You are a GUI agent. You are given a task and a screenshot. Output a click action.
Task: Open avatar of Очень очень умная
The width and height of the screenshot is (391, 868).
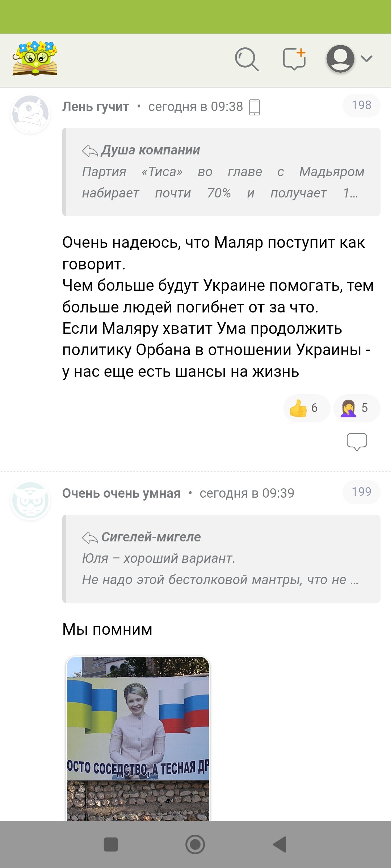click(x=30, y=501)
